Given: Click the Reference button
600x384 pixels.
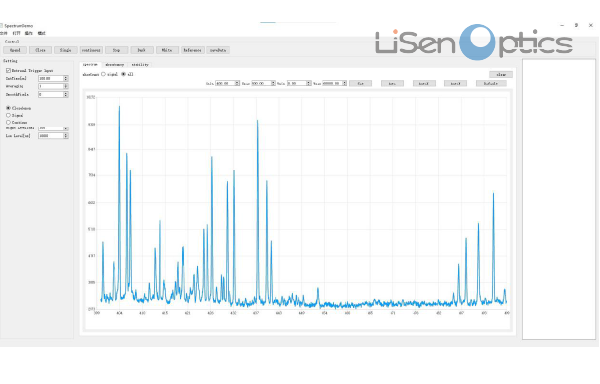Looking at the screenshot, I should [192, 50].
